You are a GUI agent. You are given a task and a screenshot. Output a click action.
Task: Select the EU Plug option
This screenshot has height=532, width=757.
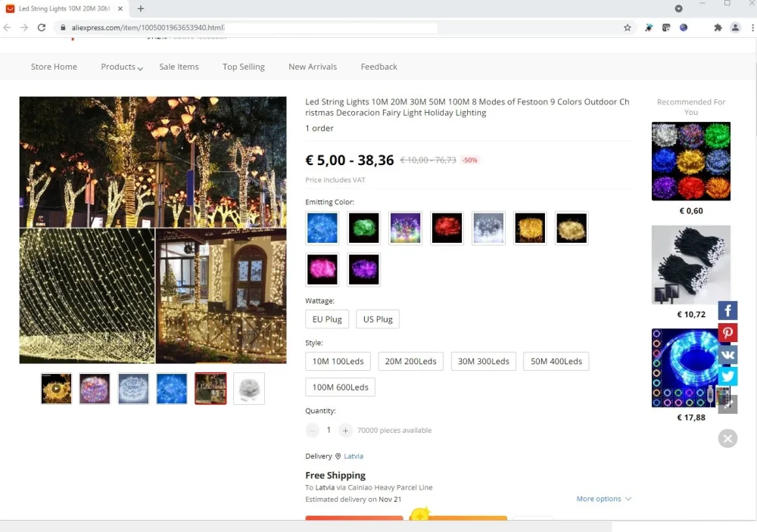(327, 319)
